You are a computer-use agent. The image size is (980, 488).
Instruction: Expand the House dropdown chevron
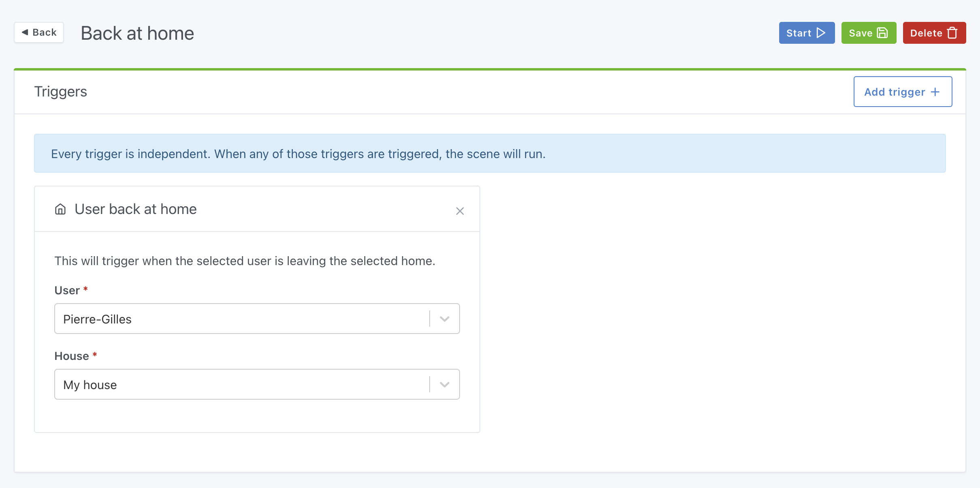coord(444,385)
